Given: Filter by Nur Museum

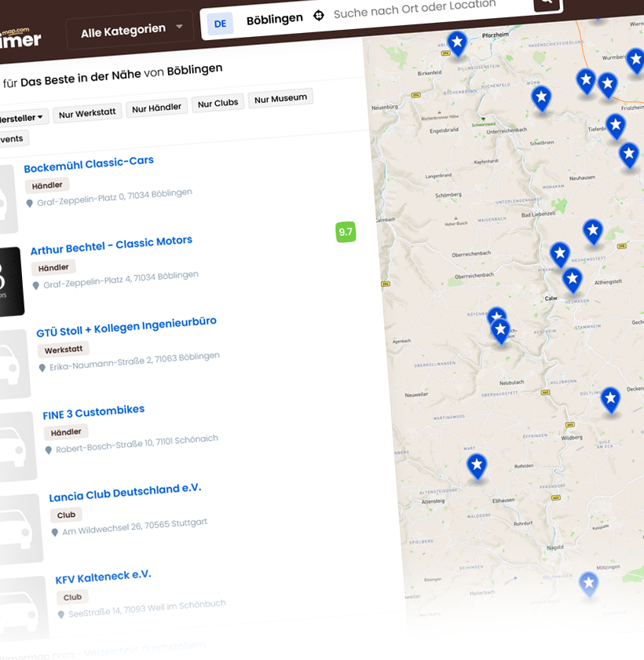Looking at the screenshot, I should (x=280, y=98).
